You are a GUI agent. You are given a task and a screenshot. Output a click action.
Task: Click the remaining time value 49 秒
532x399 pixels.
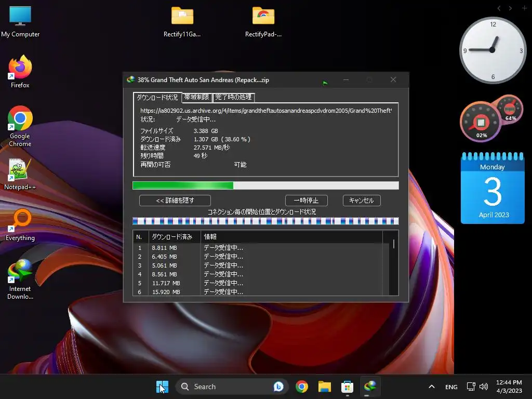click(200, 156)
